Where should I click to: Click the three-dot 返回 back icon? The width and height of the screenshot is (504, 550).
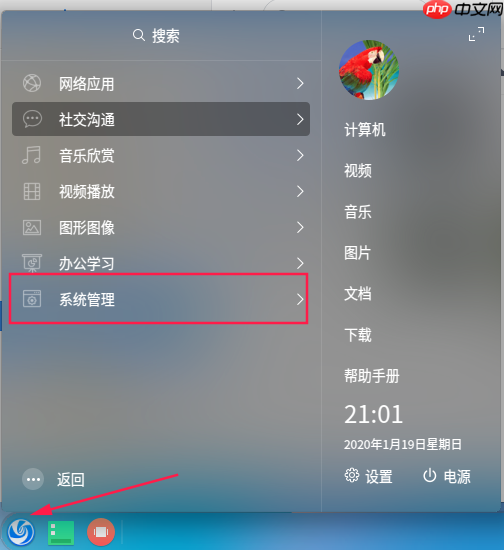tap(33, 479)
